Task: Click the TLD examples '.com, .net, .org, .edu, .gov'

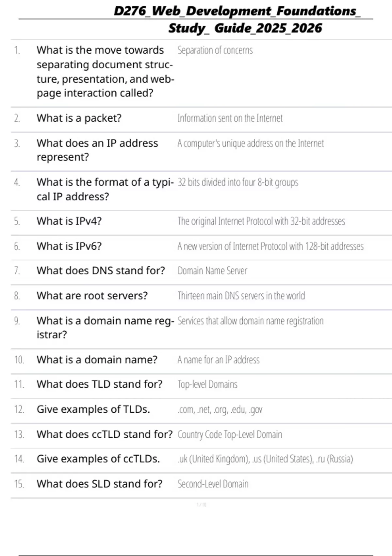Action: [220, 409]
